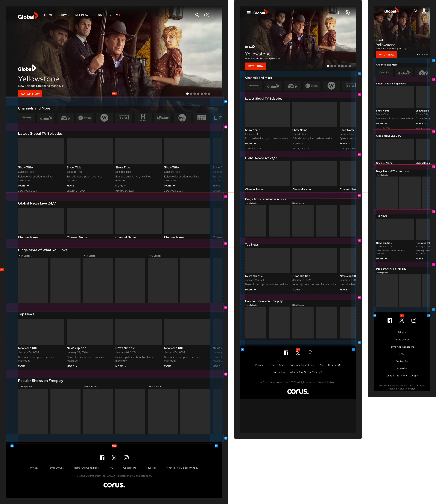Viewport: 436px width, 504px height.
Task: Select the History channel logo in desktop layout
Action: click(143, 118)
